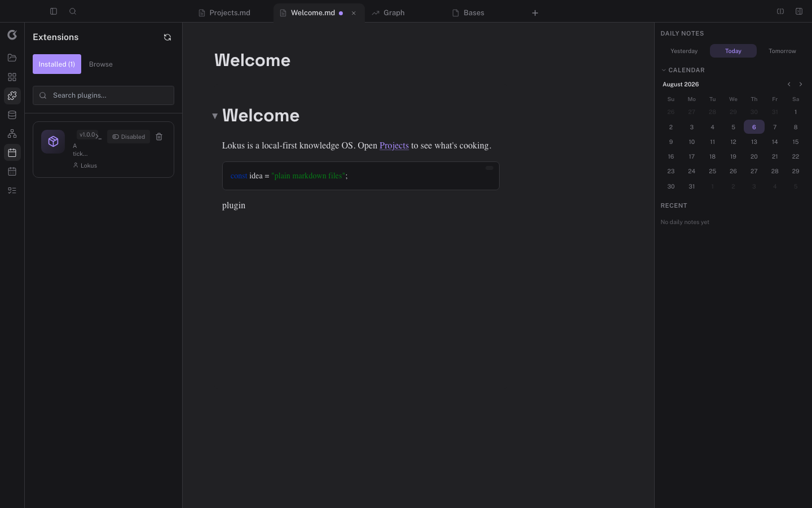The width and height of the screenshot is (812, 508).
Task: Open Today's daily note
Action: pos(733,51)
